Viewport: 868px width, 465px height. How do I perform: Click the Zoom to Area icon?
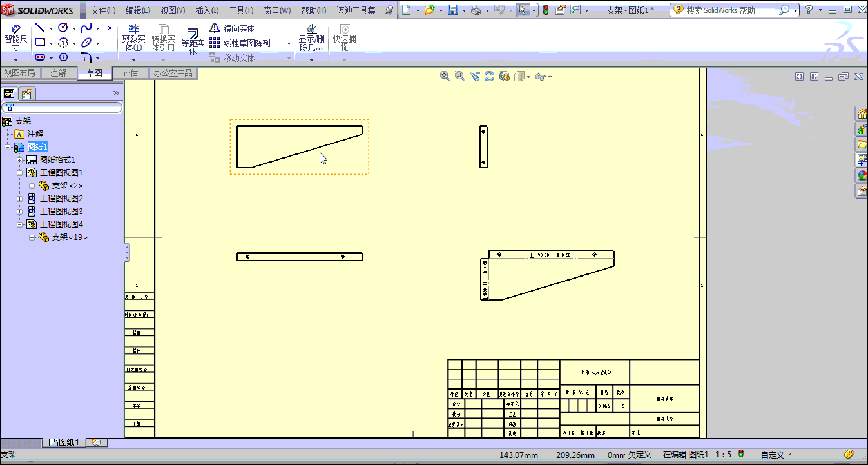(x=459, y=76)
